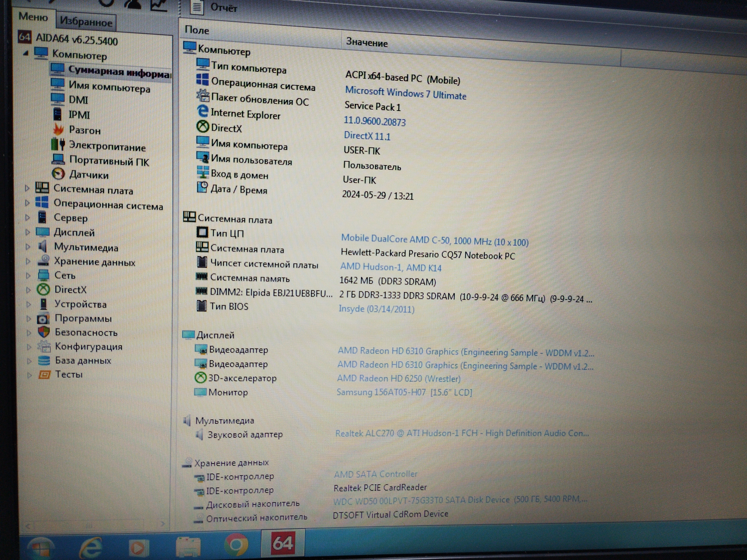This screenshot has width=747, height=560.
Task: Select the Системная память row
Action: tap(316, 279)
